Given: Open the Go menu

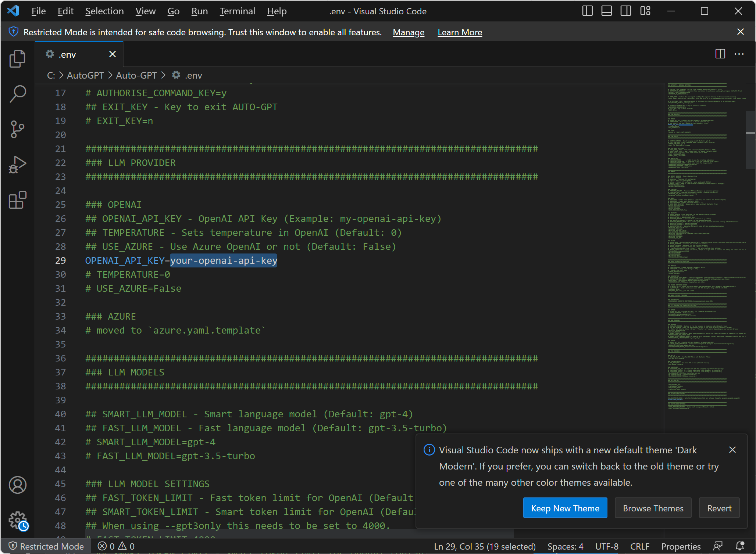Looking at the screenshot, I should (x=174, y=11).
